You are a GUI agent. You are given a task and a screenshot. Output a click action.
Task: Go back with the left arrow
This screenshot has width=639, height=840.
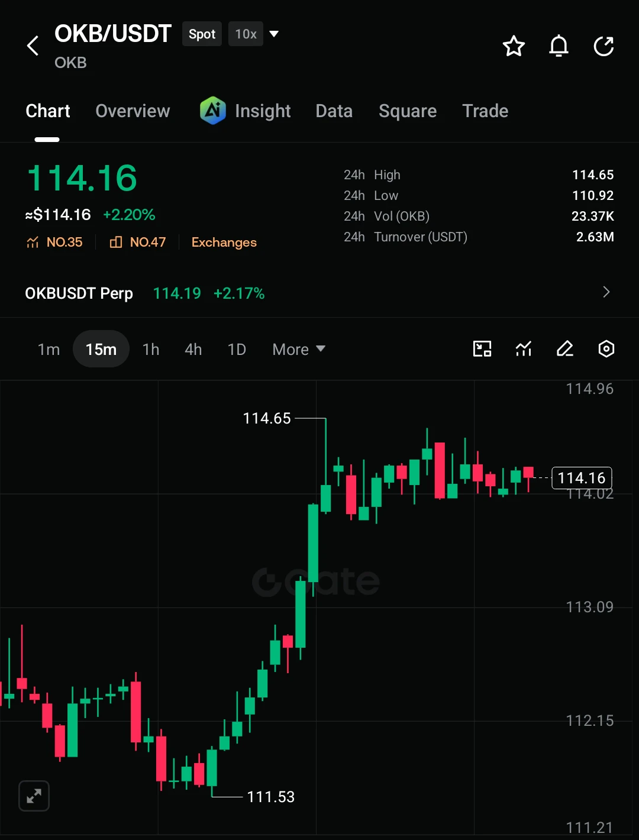point(33,46)
